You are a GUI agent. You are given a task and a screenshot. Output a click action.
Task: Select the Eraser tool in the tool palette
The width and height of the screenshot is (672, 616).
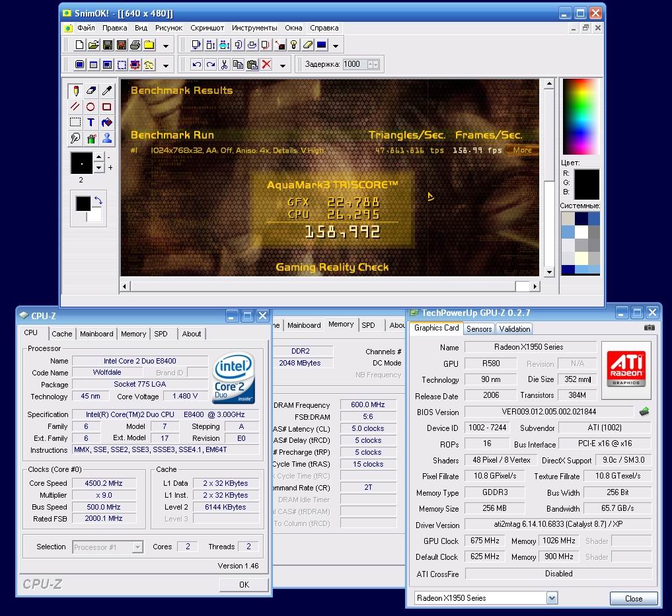pos(91,91)
